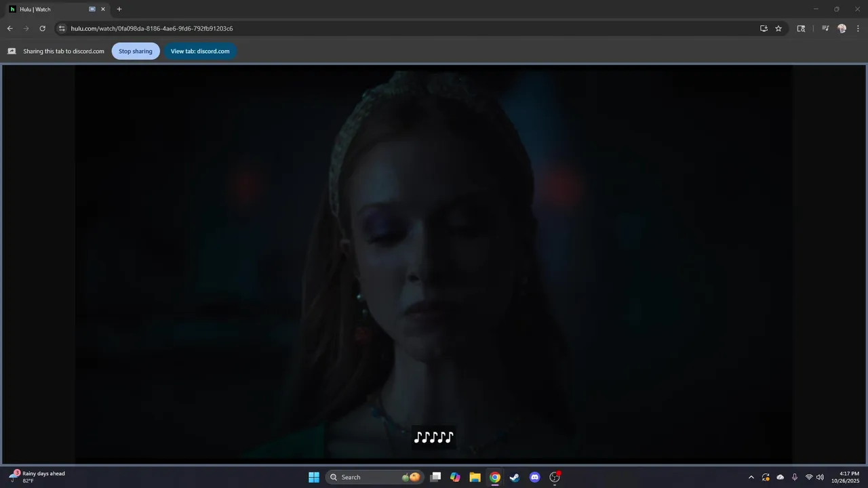Open the media controls music icon
Screen dimensions: 868x488
click(x=825, y=28)
